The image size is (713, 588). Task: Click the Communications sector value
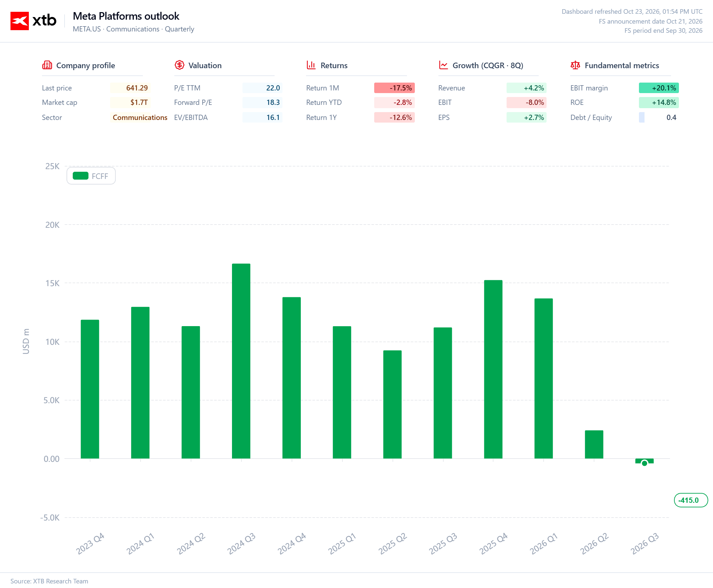(x=140, y=118)
